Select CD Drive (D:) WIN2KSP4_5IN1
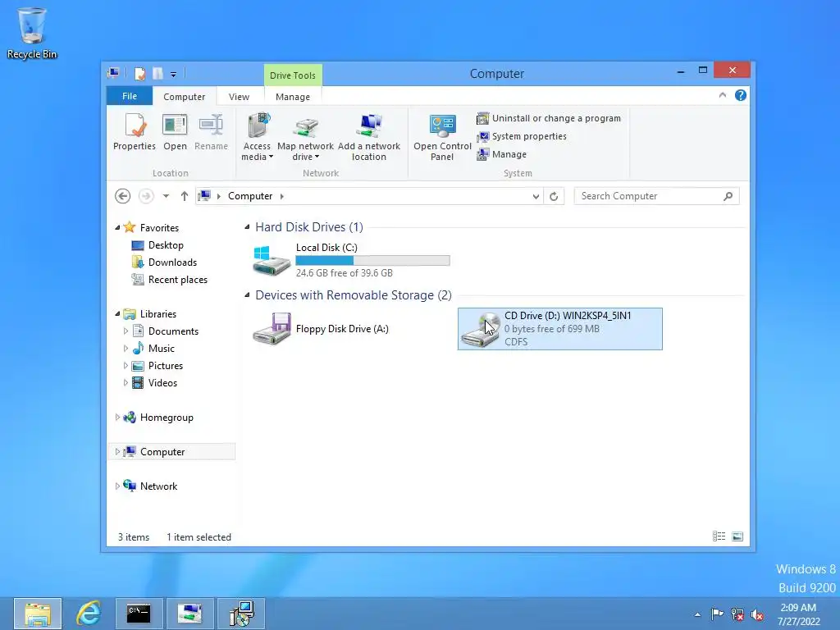 559,329
